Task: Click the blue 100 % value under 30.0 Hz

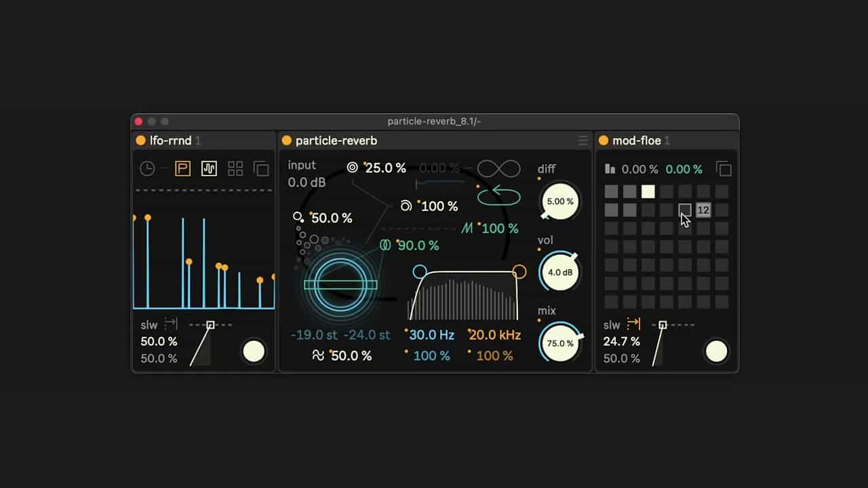Action: [x=431, y=356]
